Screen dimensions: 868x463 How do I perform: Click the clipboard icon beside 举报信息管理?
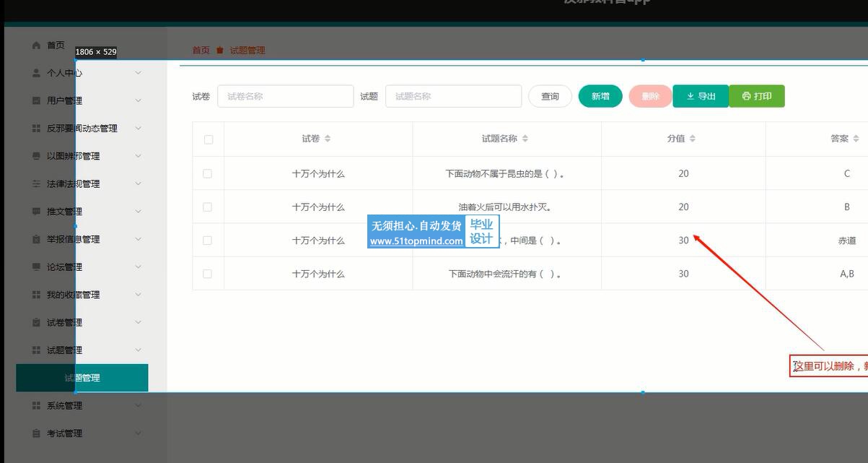coord(36,239)
